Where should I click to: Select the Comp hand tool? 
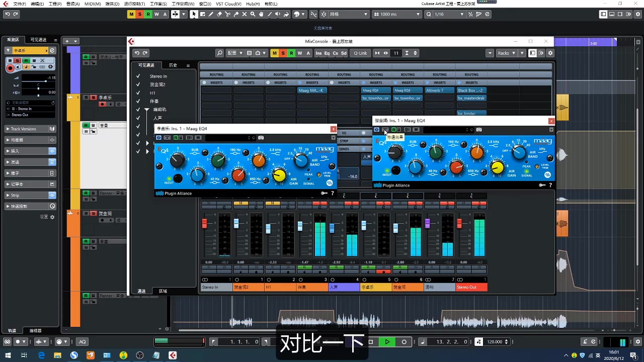(262, 14)
